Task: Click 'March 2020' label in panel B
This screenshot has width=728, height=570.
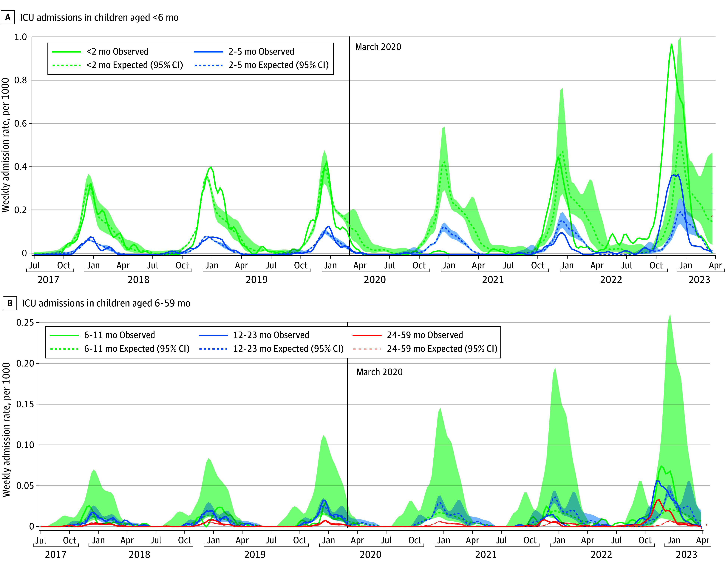Action: (x=380, y=372)
